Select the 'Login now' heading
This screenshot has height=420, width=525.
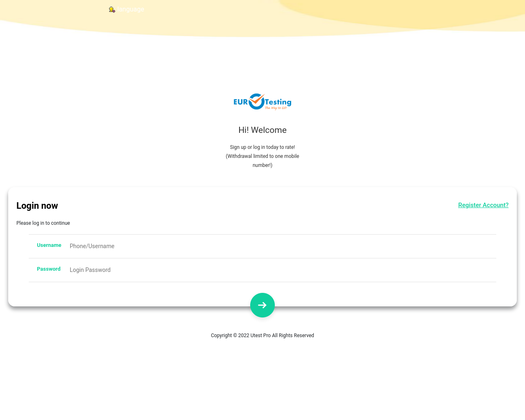tap(37, 206)
